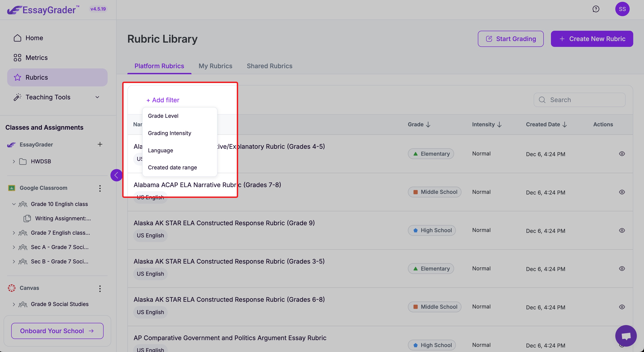Click Onboard Your School button
This screenshot has width=644, height=352.
57,331
